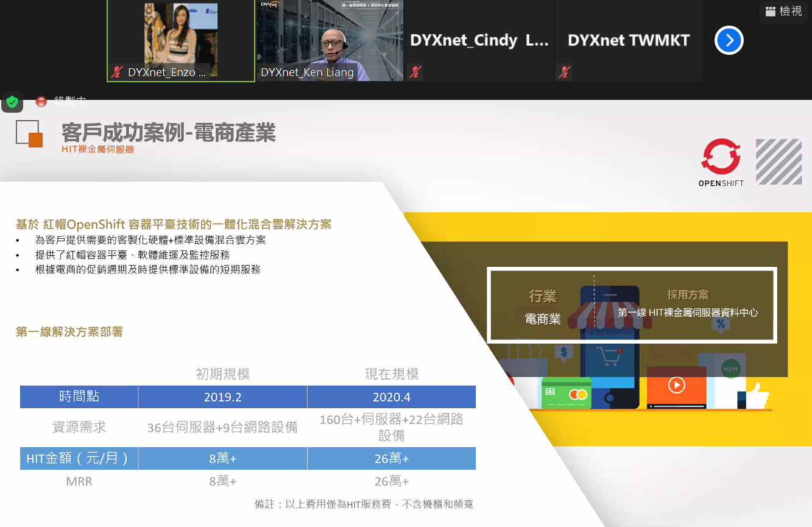Click the 2019.2 table cell
This screenshot has width=812, height=527.
(222, 397)
